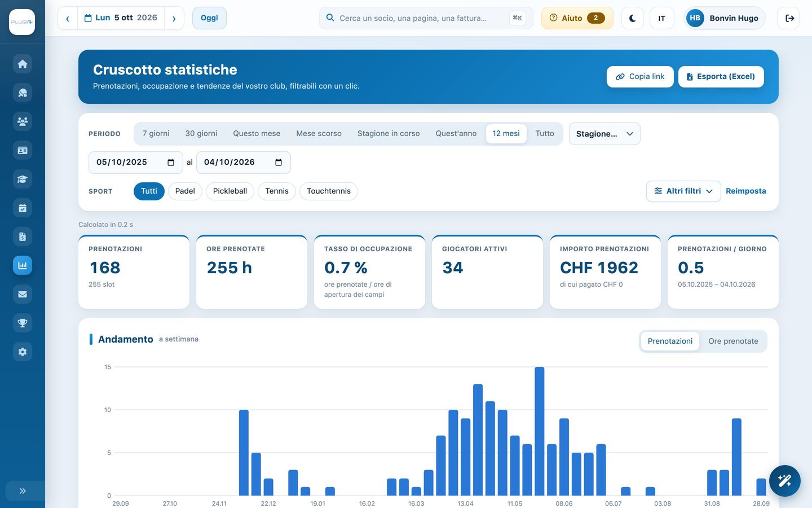Select the Mese scorso period
The width and height of the screenshot is (812, 508).
[x=319, y=134]
